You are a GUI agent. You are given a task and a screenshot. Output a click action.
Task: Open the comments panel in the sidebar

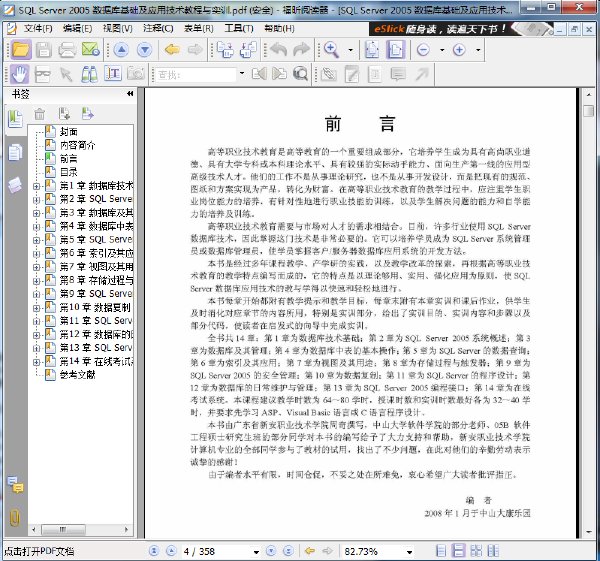pyautogui.click(x=16, y=484)
